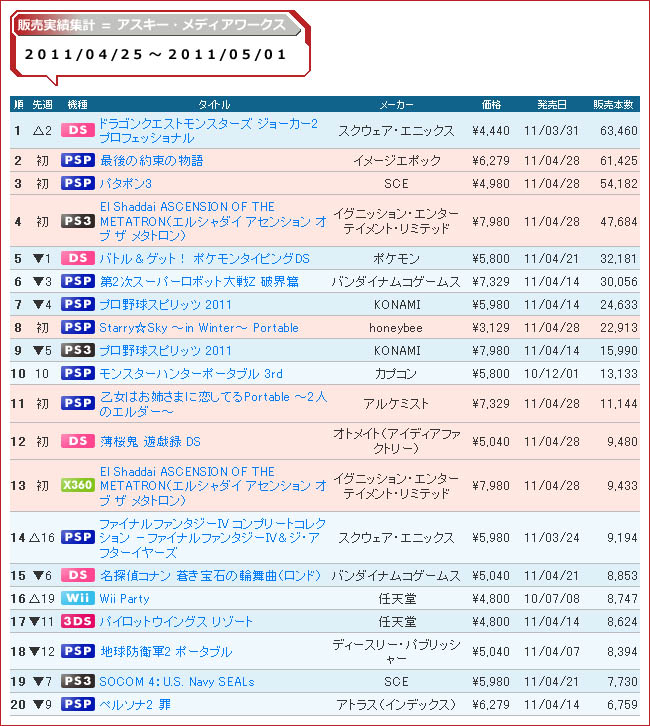Open SOCOM 4: U.S. Navy SEALs link
The width and height of the screenshot is (650, 726).
pos(177,682)
